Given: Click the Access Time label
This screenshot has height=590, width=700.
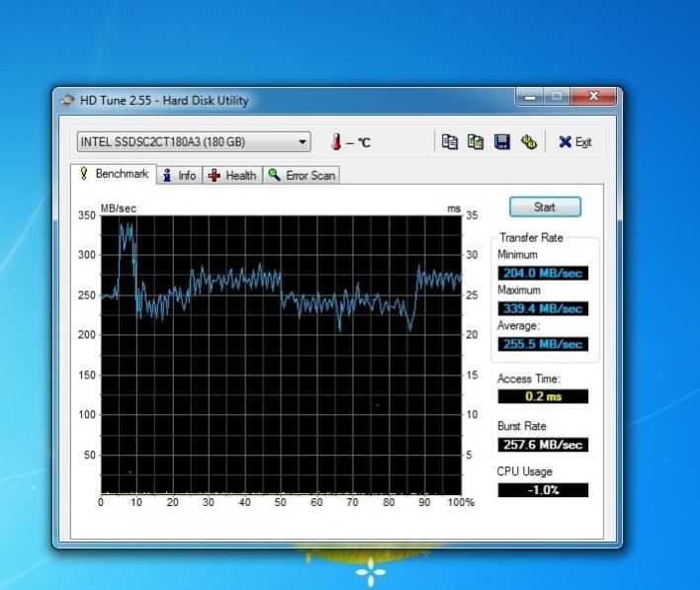Looking at the screenshot, I should point(529,379).
